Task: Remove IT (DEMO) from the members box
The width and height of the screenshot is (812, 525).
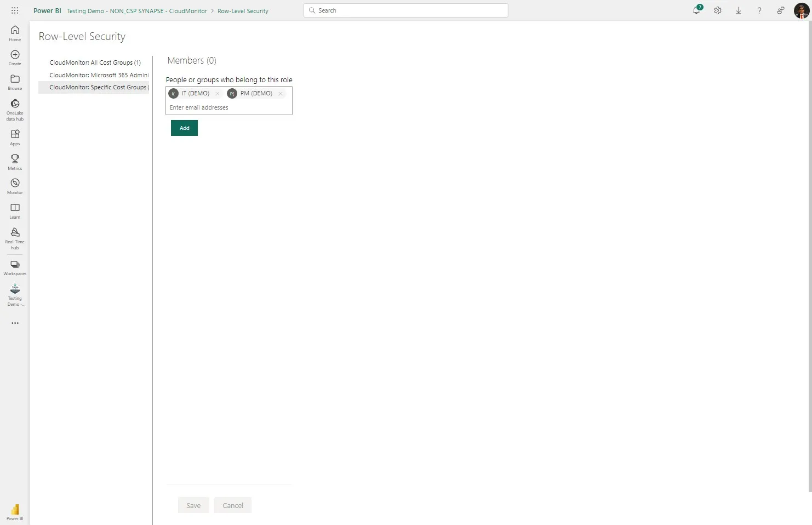Action: tap(218, 94)
